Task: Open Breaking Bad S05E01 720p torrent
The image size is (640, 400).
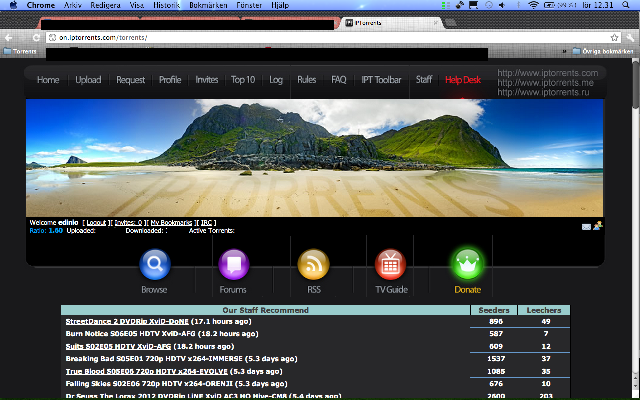Action: (x=154, y=359)
